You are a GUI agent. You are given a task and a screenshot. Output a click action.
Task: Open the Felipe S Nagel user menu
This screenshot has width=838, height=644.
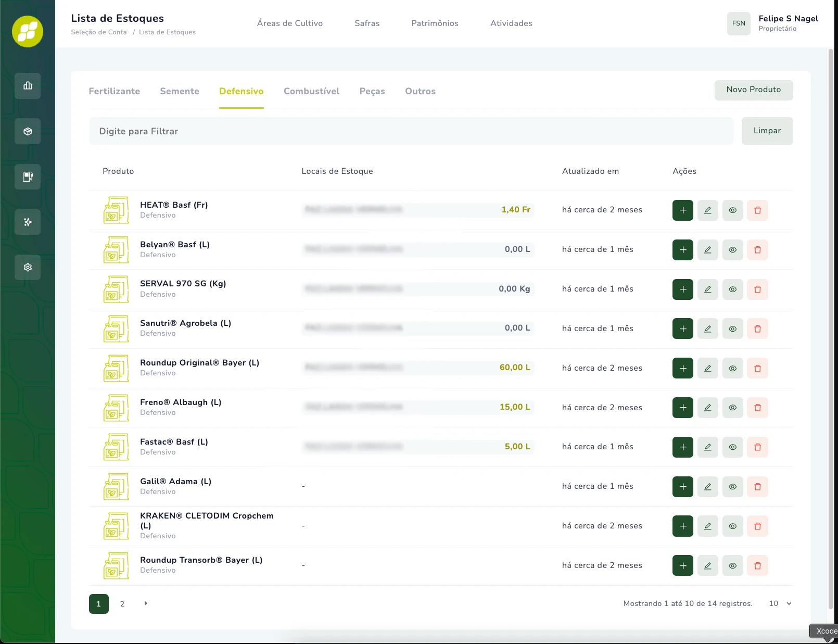click(x=772, y=23)
